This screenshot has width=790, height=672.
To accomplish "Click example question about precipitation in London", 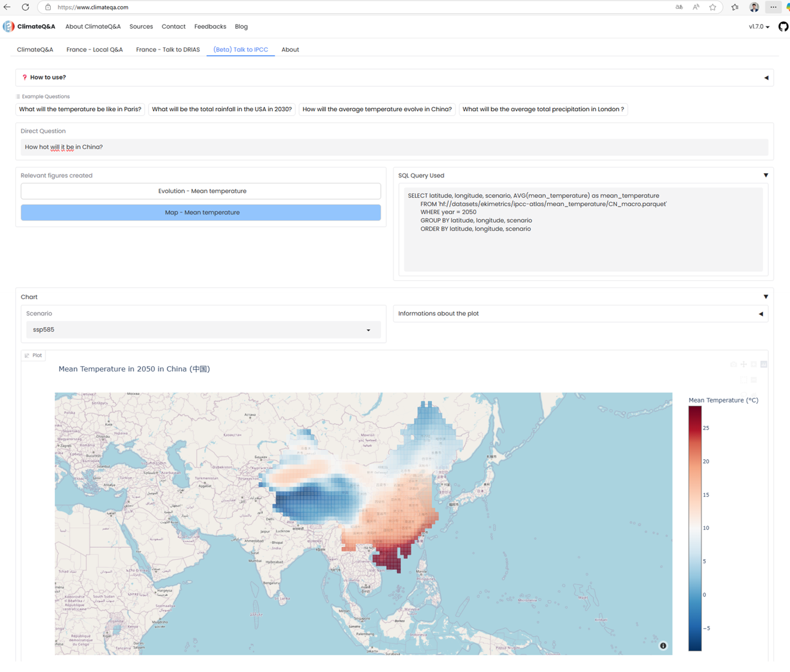I will coord(543,109).
